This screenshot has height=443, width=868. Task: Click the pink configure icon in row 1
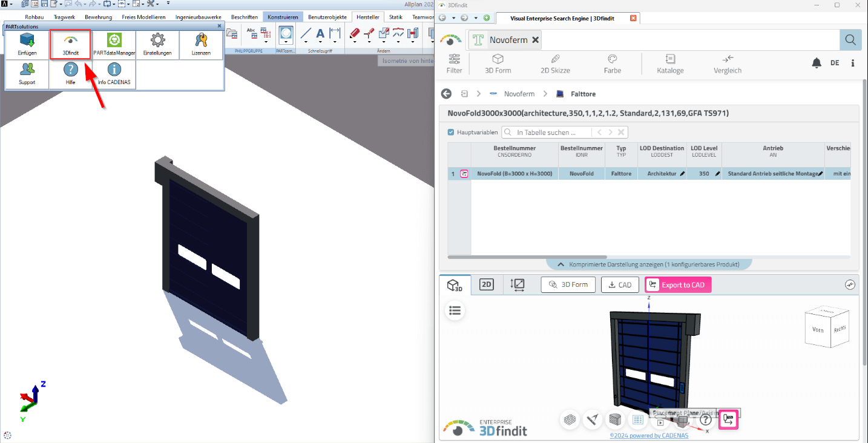click(x=464, y=174)
